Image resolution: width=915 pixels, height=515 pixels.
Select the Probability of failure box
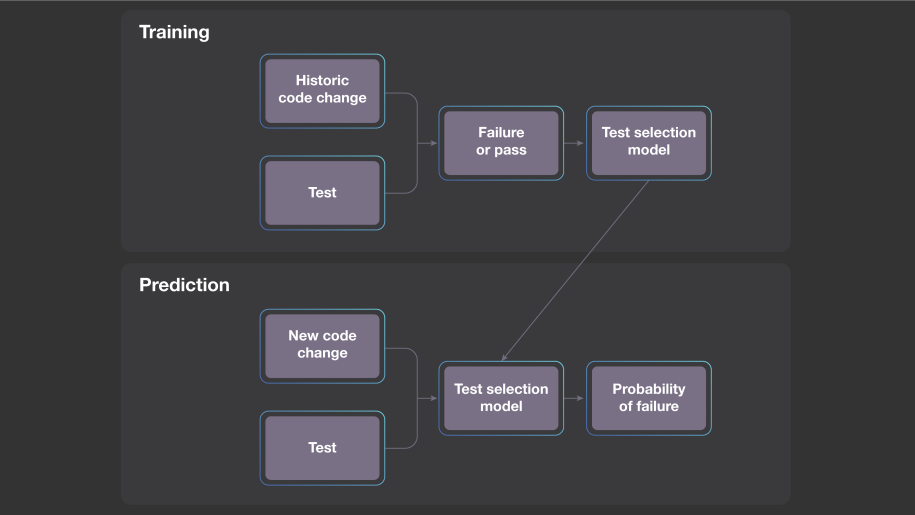(648, 398)
